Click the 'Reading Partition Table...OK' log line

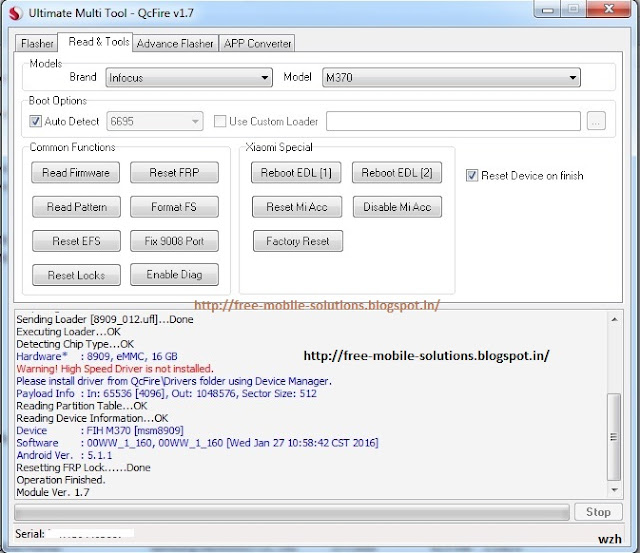coord(82,406)
